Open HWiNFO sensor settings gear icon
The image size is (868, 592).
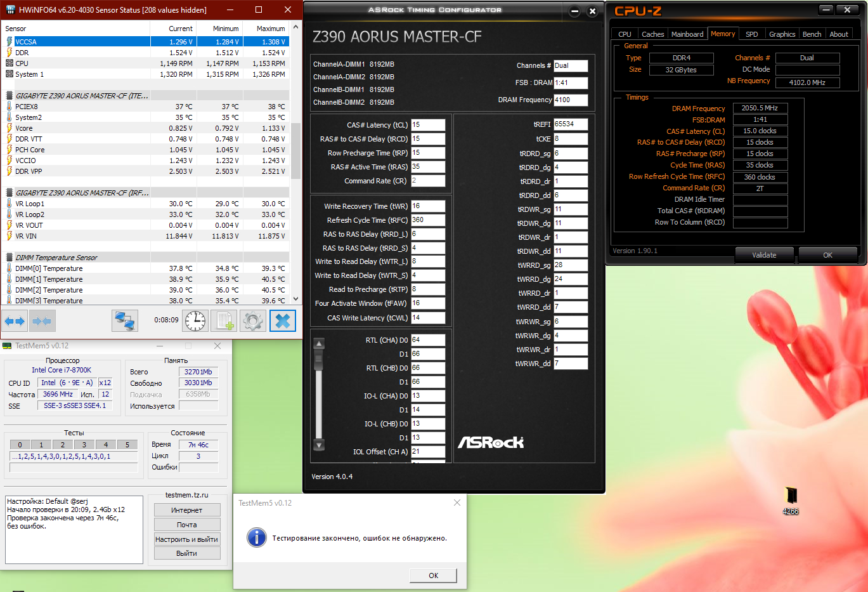pyautogui.click(x=253, y=321)
